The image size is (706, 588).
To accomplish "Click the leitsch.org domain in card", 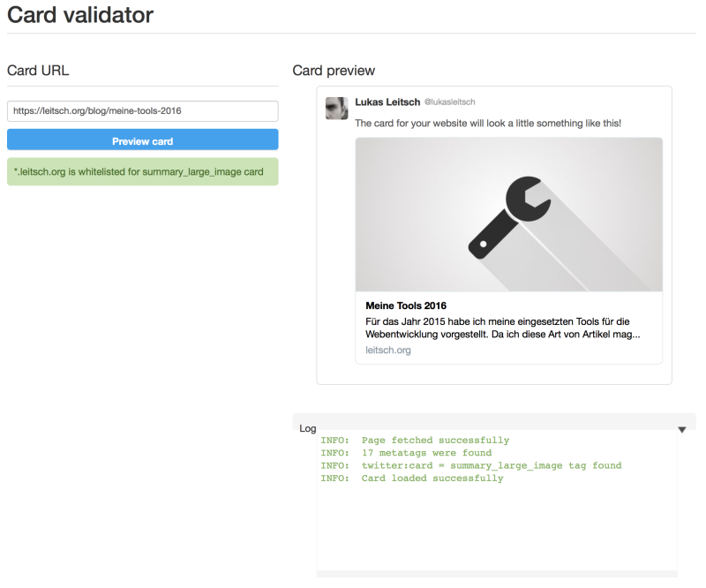I will [388, 351].
